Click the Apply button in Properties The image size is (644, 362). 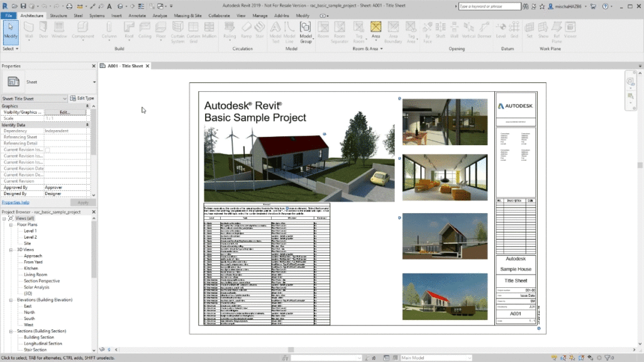83,202
